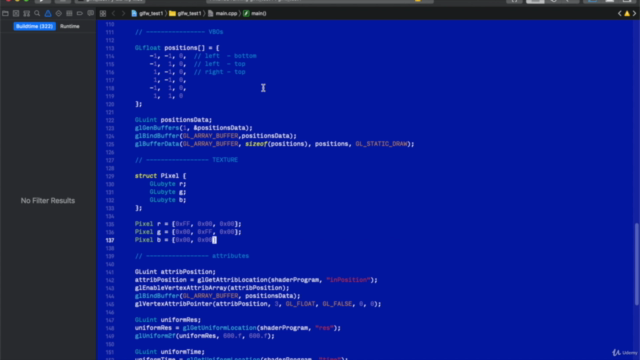Open glfw_test1 folder breadcrumb
Image resolution: width=640 pixels, height=360 pixels.
click(x=185, y=13)
